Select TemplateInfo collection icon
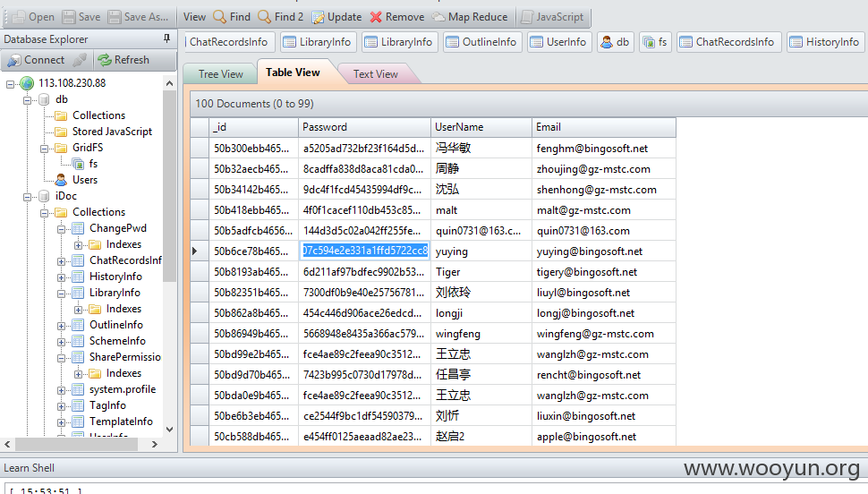The width and height of the screenshot is (868, 494). point(78,422)
